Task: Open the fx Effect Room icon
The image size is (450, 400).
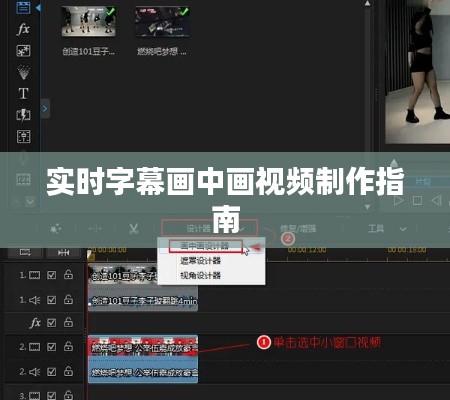Action: [23, 29]
